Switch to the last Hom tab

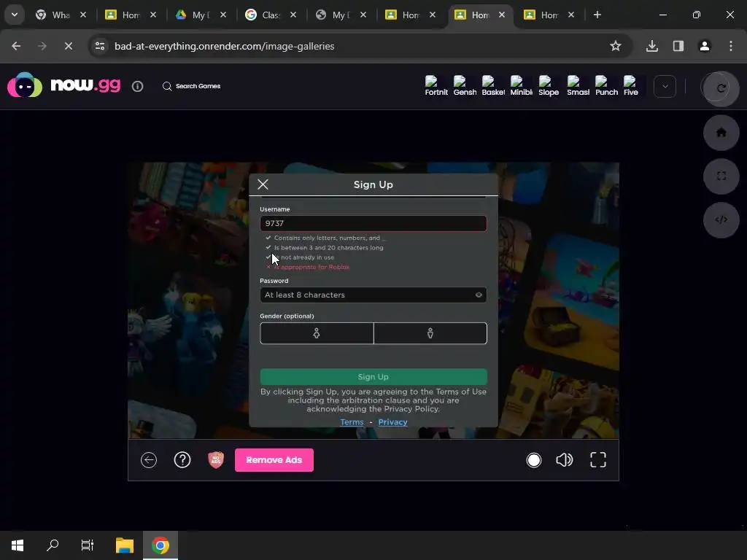pyautogui.click(x=549, y=15)
